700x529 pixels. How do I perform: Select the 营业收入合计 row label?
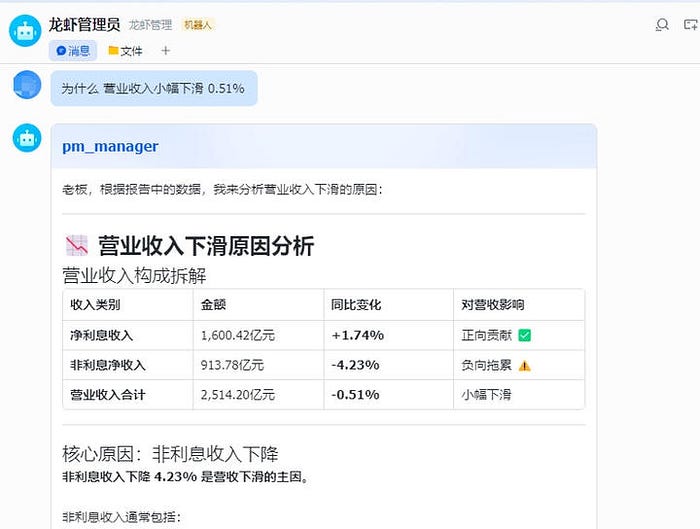(108, 395)
